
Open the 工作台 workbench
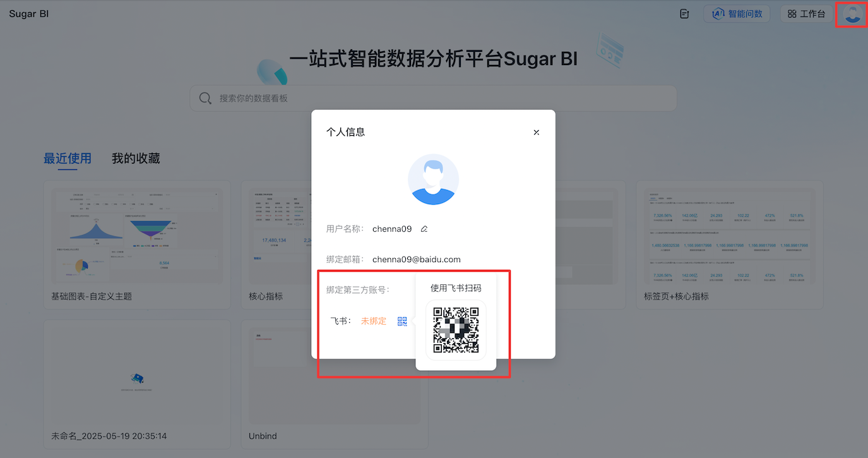coord(806,14)
